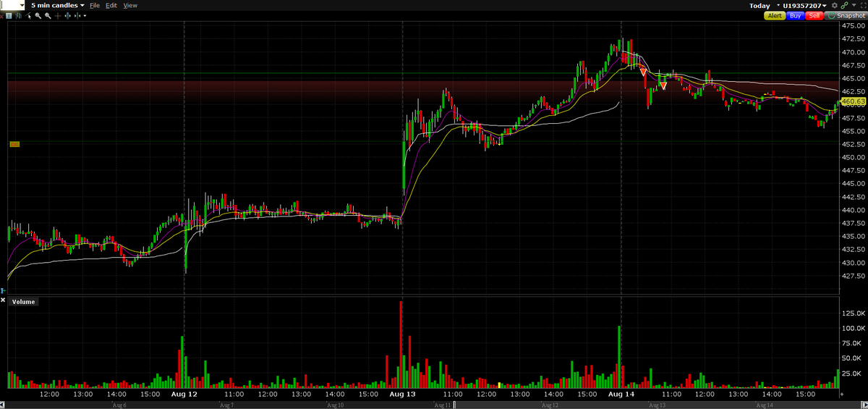Click the yellow Alert button
The height and width of the screenshot is (409, 868).
(x=775, y=15)
